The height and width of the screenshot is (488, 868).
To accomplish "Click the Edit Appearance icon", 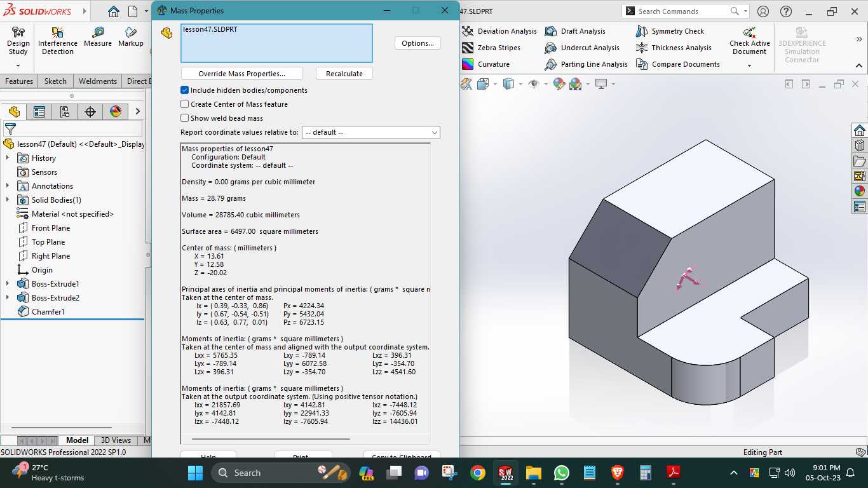I will (x=559, y=84).
